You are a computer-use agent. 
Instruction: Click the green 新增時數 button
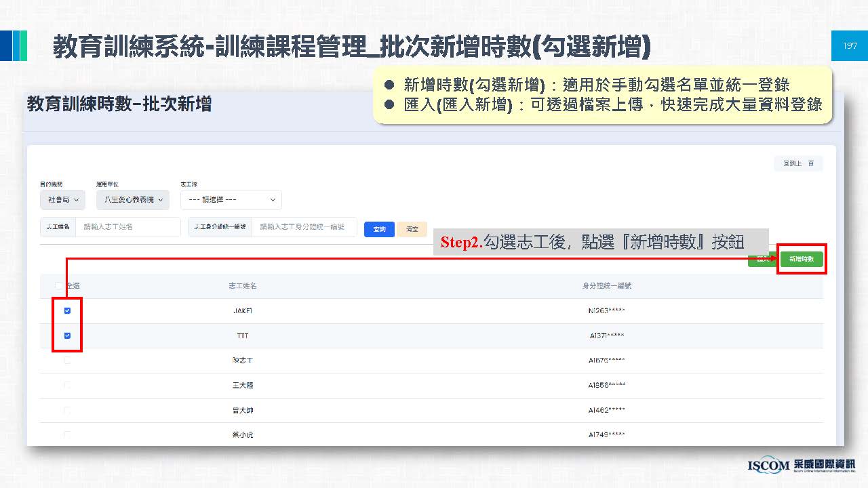click(x=802, y=259)
